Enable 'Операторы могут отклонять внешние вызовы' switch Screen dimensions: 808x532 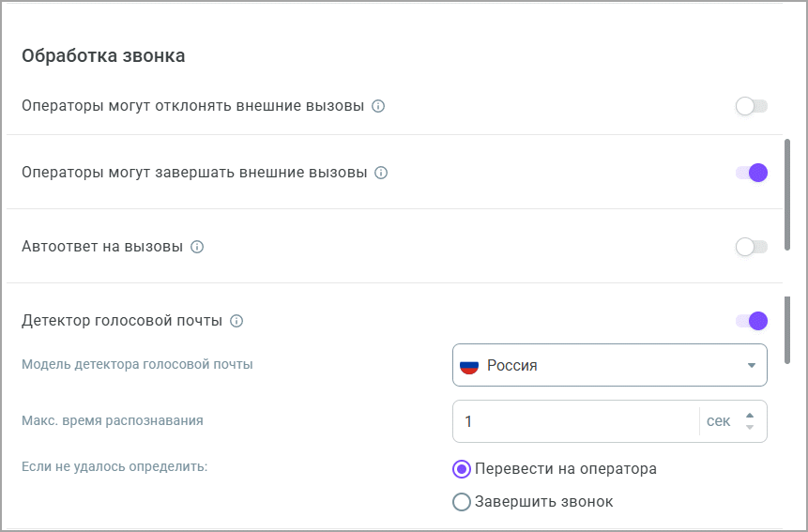pyautogui.click(x=752, y=106)
